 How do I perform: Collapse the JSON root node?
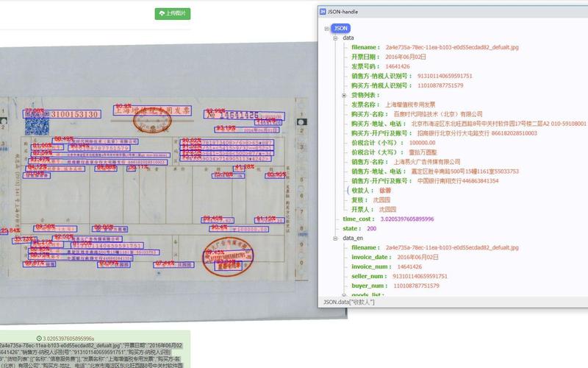pos(326,29)
